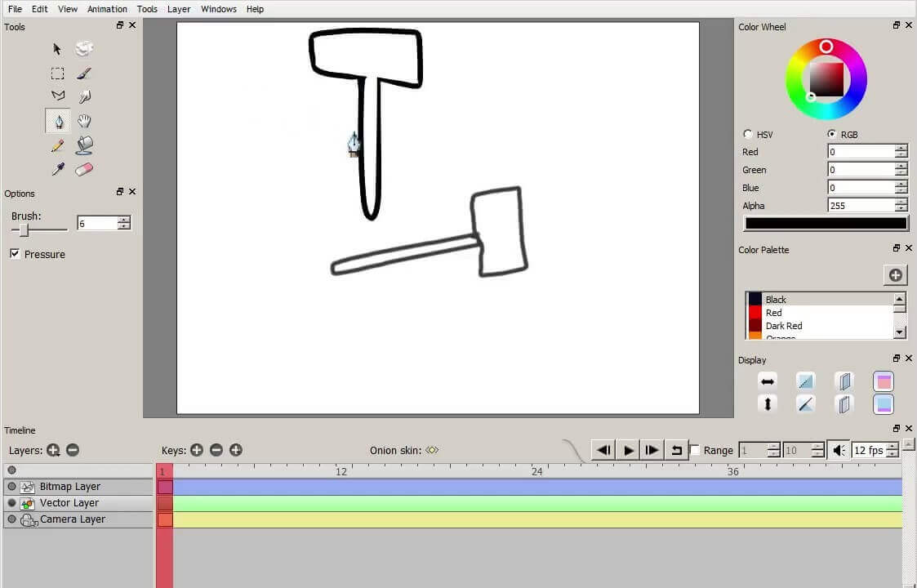
Task: Click Blue value spinner arrows
Action: pos(901,187)
